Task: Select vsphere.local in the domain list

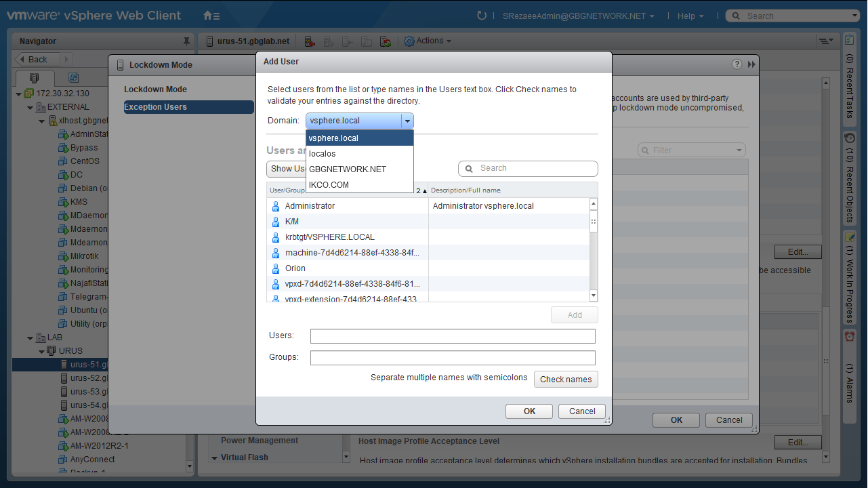Action: coord(359,138)
